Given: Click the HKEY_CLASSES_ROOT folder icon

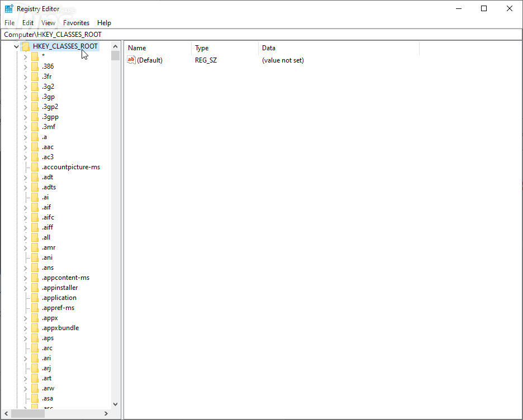Looking at the screenshot, I should tap(26, 46).
